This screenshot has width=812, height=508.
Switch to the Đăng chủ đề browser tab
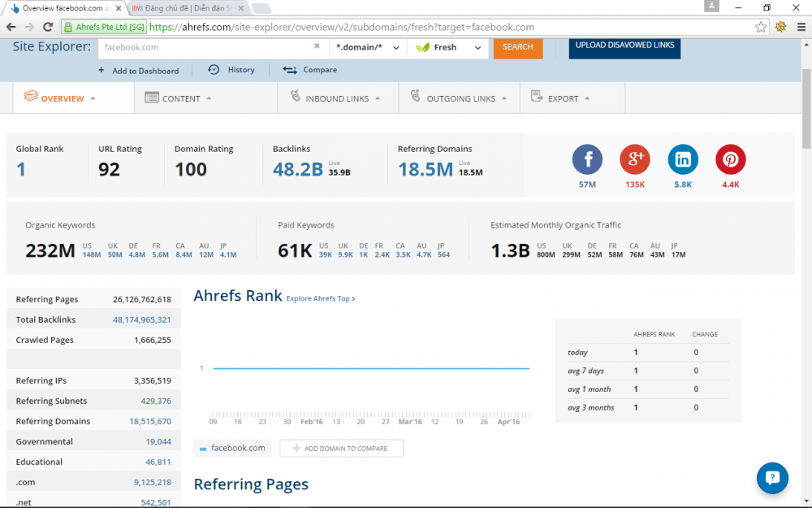188,8
